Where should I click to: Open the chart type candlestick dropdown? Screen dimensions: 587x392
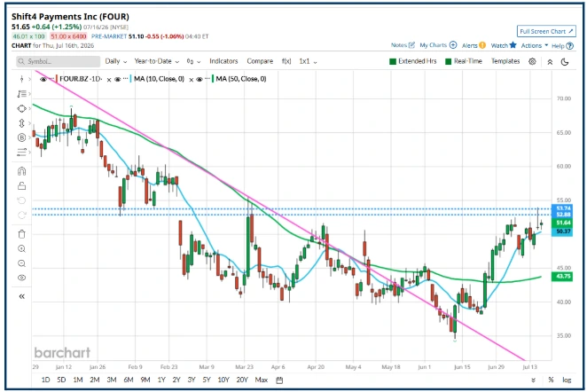tap(193, 61)
